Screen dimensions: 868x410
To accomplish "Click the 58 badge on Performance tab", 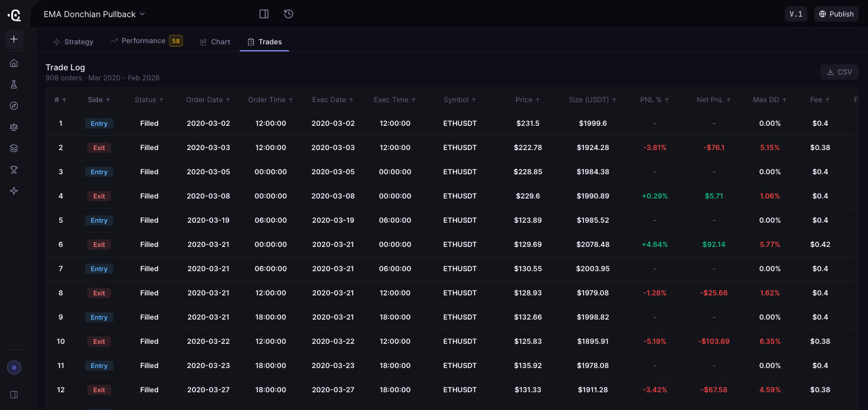I will (176, 41).
